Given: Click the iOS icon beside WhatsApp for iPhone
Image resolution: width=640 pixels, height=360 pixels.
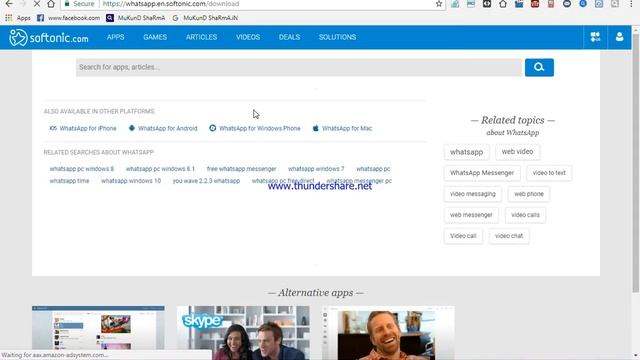Looking at the screenshot, I should click(x=53, y=128).
